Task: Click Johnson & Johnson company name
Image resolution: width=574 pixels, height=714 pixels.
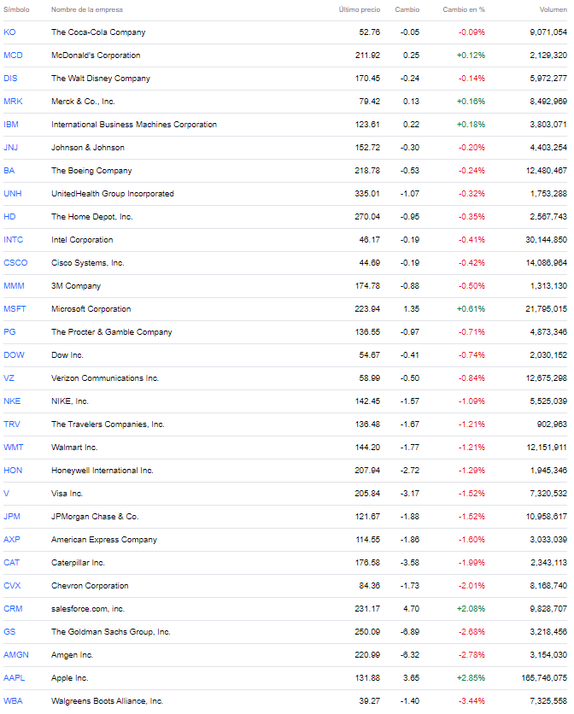Action: [x=88, y=148]
